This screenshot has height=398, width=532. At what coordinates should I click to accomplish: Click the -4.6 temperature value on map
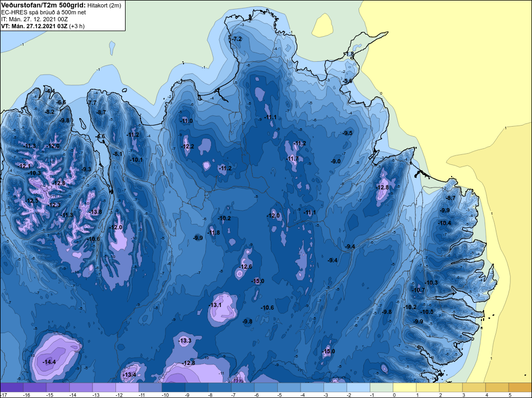pos(100,136)
